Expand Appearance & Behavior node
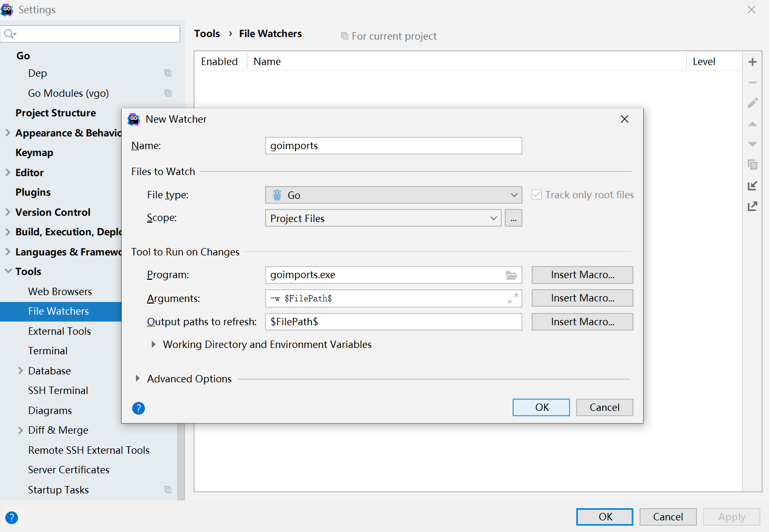 click(8, 133)
